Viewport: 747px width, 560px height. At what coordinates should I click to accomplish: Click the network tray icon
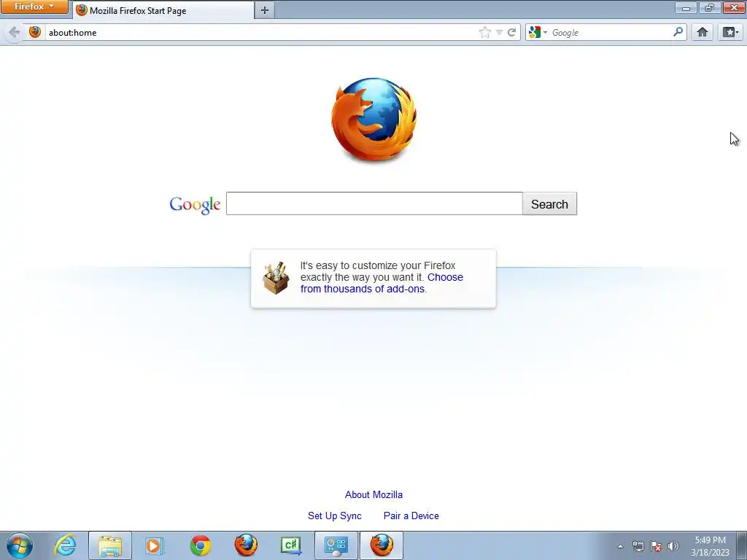[x=638, y=546]
